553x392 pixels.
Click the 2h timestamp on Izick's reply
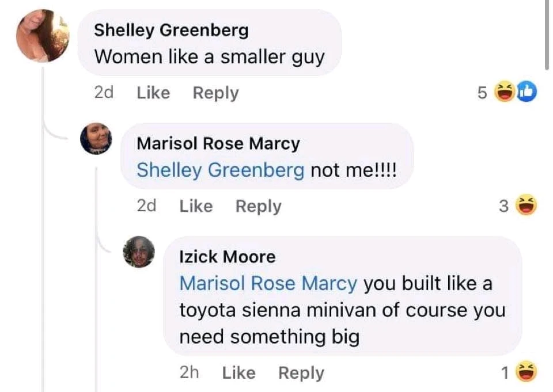point(189,373)
